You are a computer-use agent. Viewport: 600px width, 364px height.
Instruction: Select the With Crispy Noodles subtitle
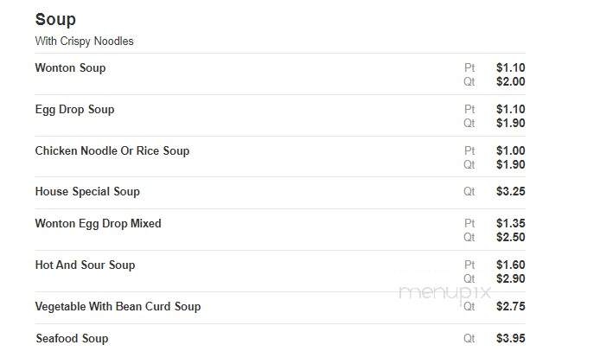click(84, 41)
